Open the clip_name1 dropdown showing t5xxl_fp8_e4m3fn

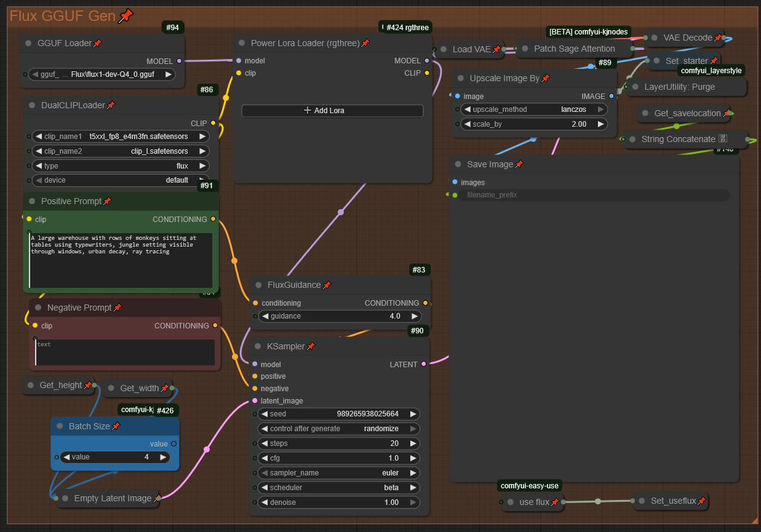pos(121,137)
